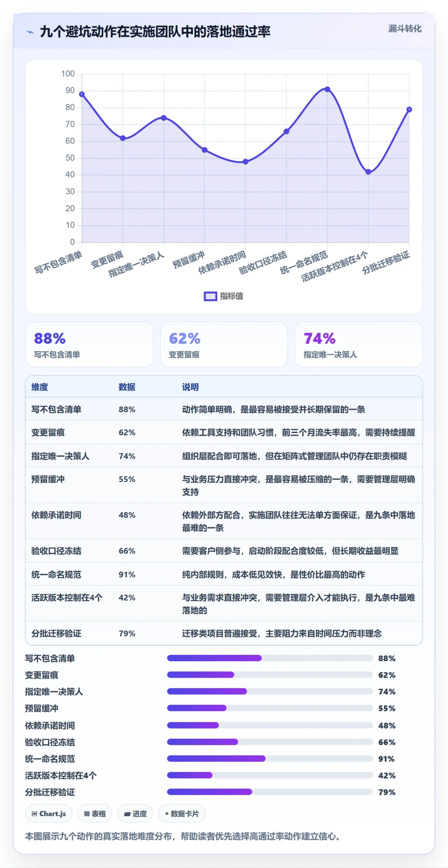Click the chart data point for 变更留痕

pyautogui.click(x=123, y=138)
